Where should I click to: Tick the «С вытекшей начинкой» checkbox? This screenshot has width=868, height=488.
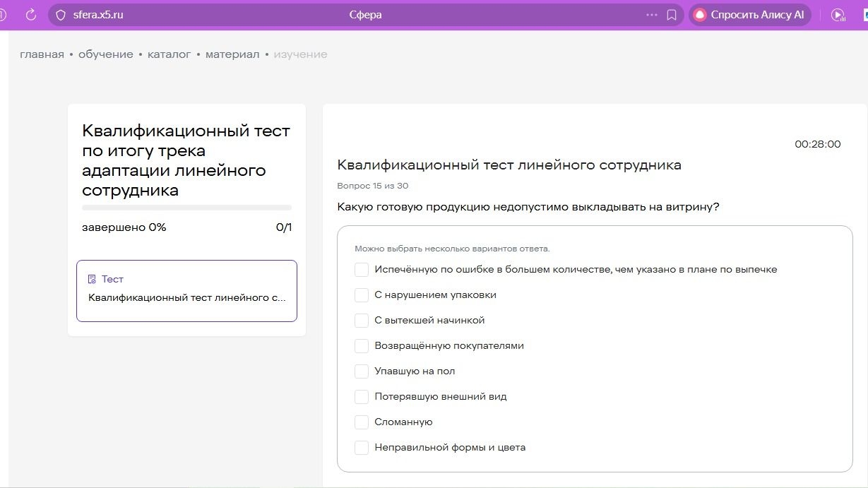pos(362,320)
